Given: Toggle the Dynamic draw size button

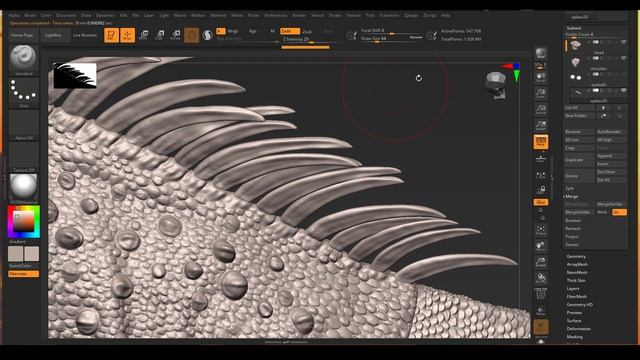Looking at the screenshot, I should pos(416,38).
